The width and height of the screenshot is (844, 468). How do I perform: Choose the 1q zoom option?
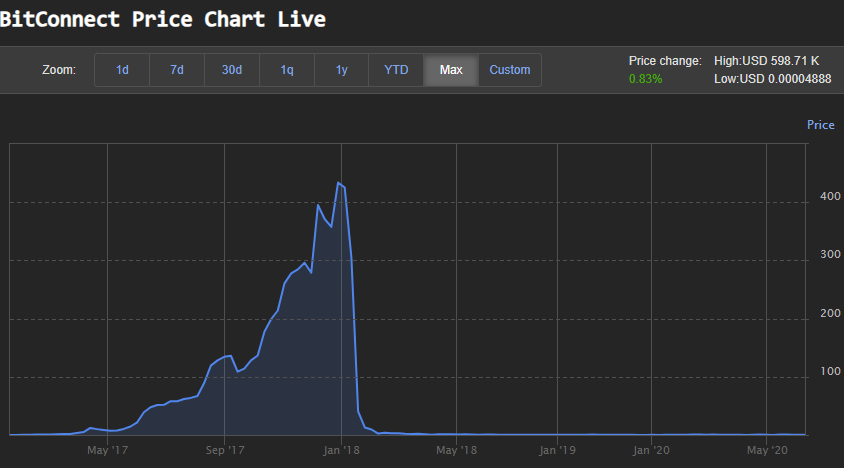pyautogui.click(x=287, y=70)
